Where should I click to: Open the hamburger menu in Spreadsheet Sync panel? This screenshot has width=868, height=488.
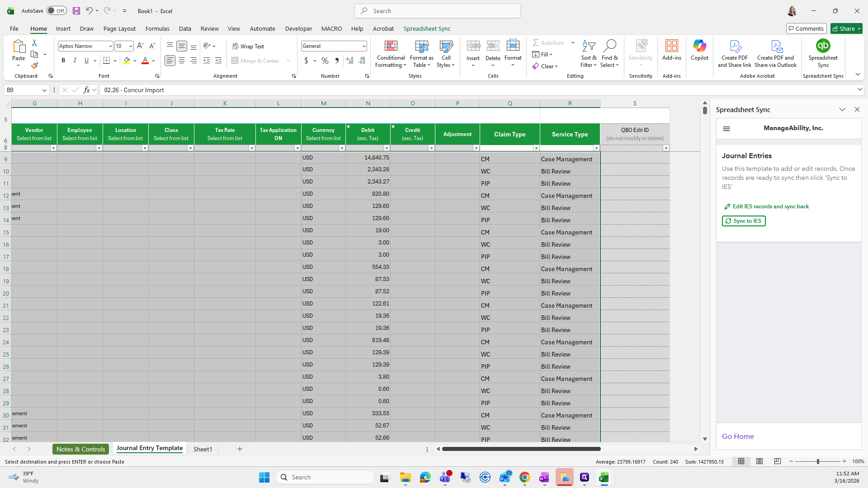726,129
